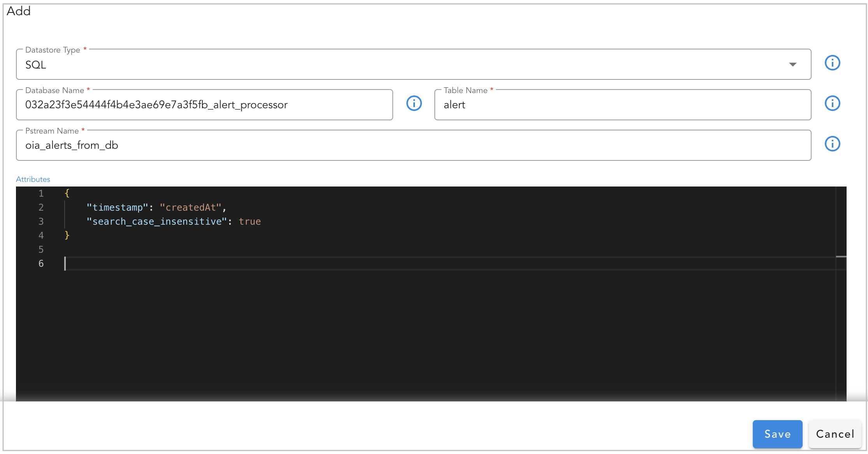The height and width of the screenshot is (454, 868).
Task: Click the info icon next to Pstream Name
Action: (833, 144)
